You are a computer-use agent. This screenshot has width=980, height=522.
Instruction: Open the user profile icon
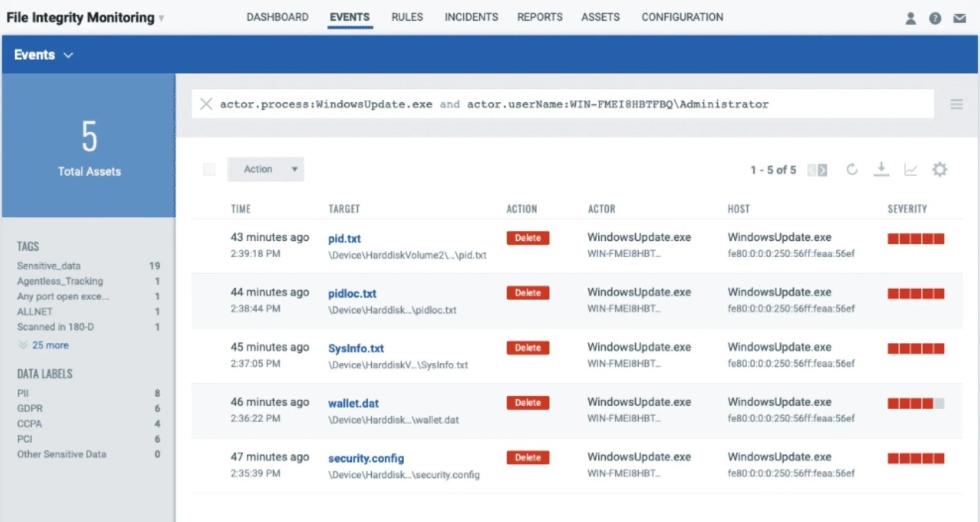[911, 18]
